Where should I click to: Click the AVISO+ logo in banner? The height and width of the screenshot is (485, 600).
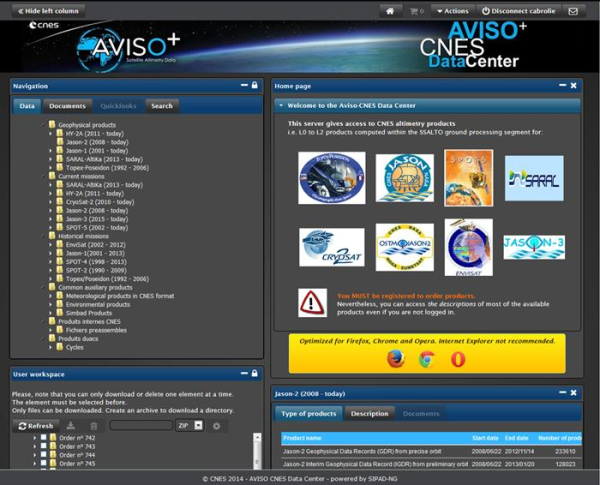point(128,49)
